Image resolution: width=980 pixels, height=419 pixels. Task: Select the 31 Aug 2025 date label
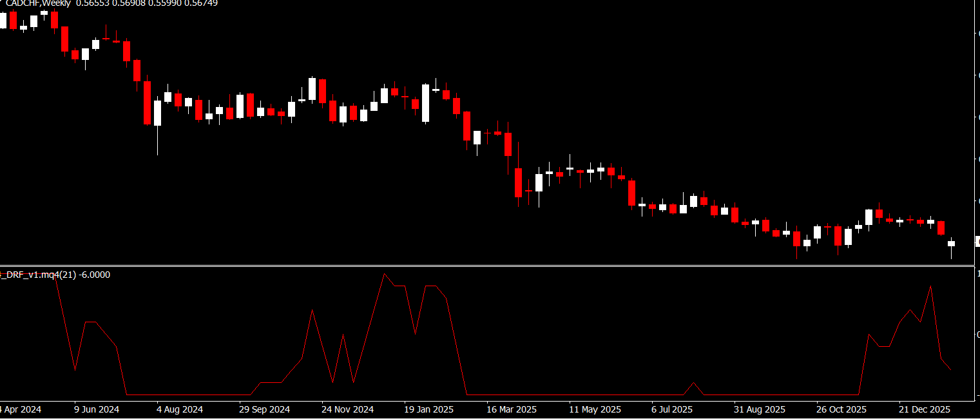point(759,409)
